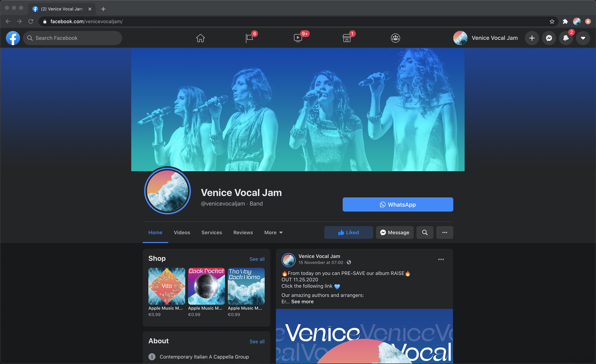
Task: Open the band cover photo
Action: (298, 109)
